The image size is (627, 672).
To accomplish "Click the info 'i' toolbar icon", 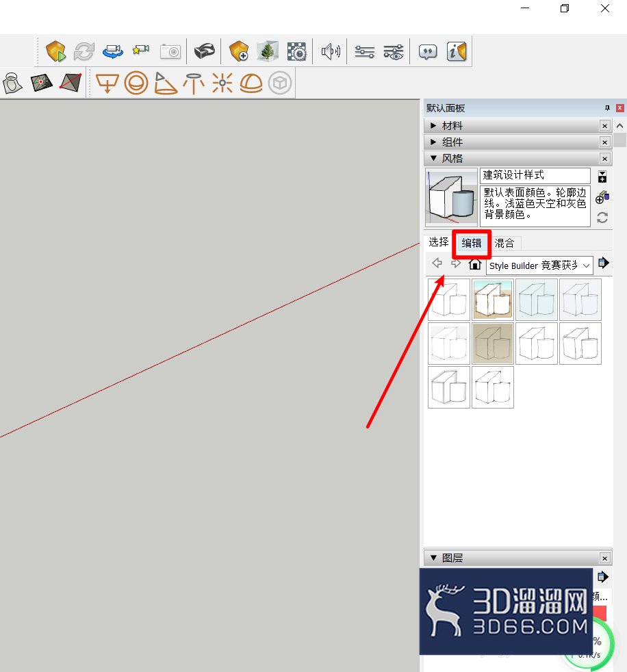I will pos(457,51).
